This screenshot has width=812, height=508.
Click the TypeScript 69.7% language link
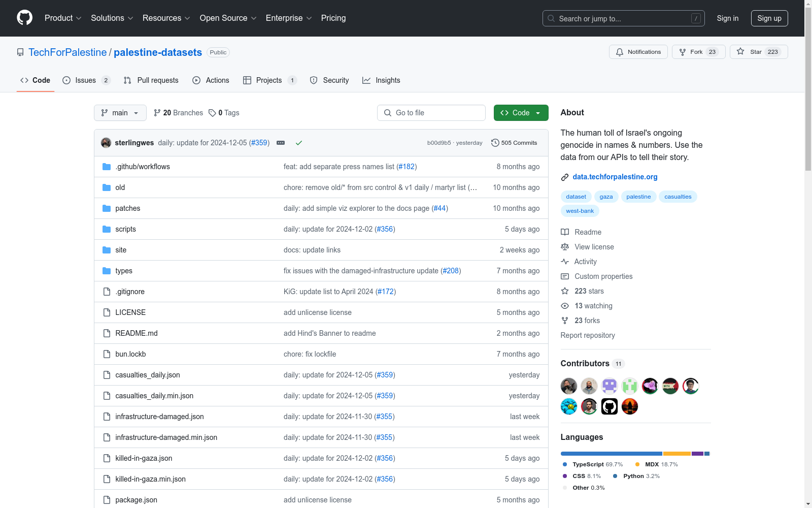592,464
